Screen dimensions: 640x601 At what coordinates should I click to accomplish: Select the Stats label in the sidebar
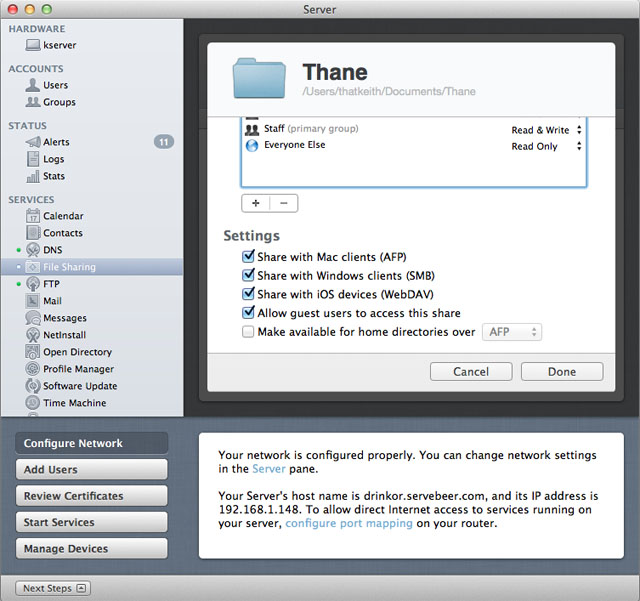[x=54, y=176]
